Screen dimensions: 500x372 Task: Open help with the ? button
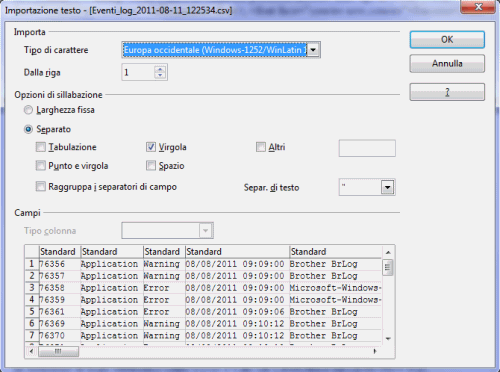pyautogui.click(x=447, y=92)
